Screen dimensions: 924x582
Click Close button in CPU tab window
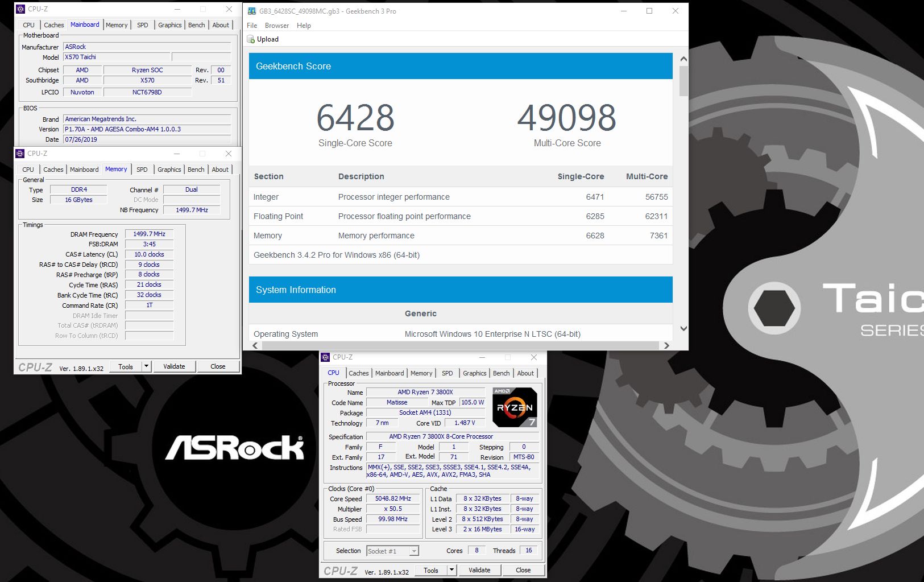(523, 571)
